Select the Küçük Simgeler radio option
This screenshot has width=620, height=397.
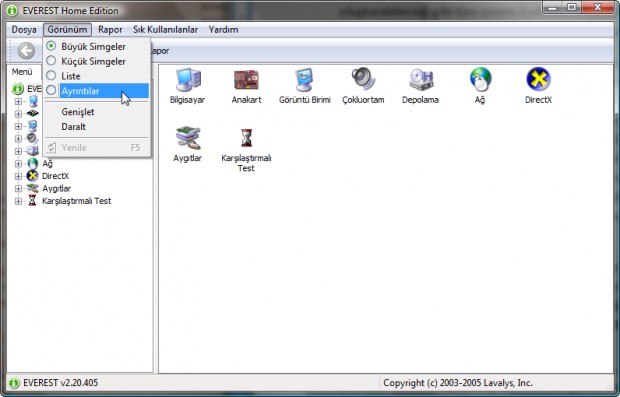(x=51, y=60)
